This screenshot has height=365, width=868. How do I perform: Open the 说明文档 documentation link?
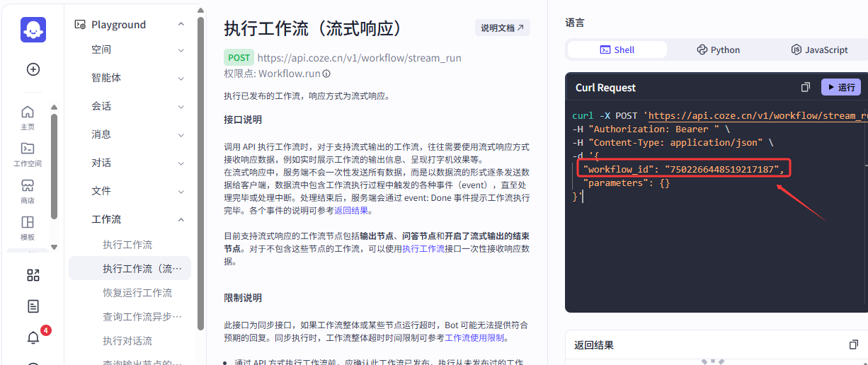[502, 28]
